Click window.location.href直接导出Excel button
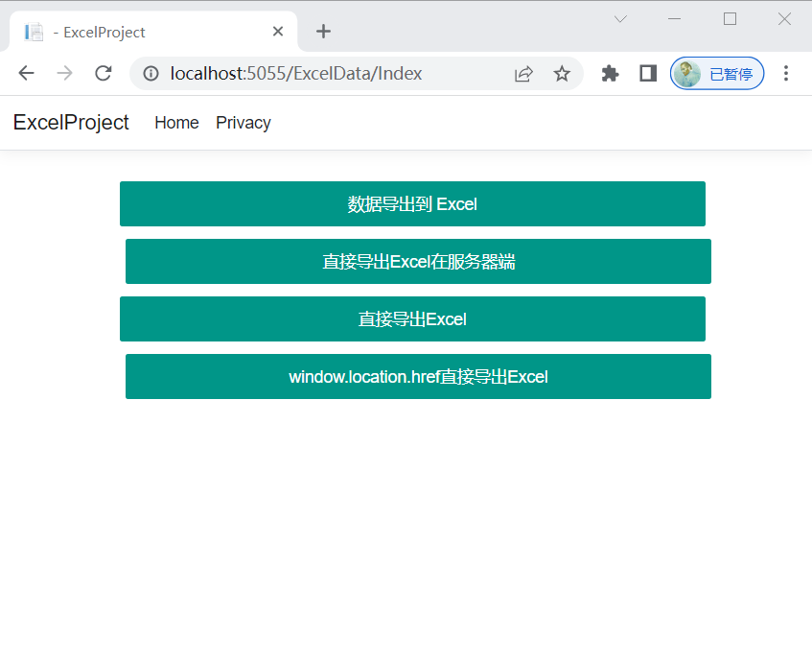 [418, 376]
